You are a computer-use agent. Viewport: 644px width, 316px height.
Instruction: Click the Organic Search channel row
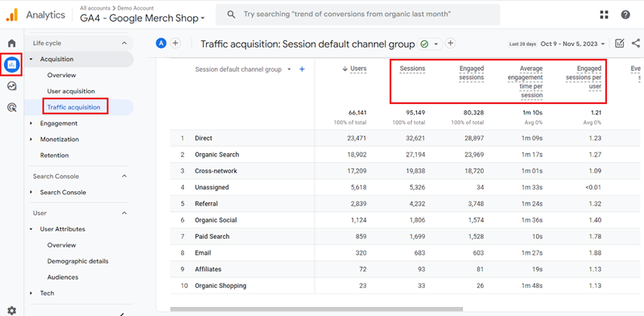[407, 155]
